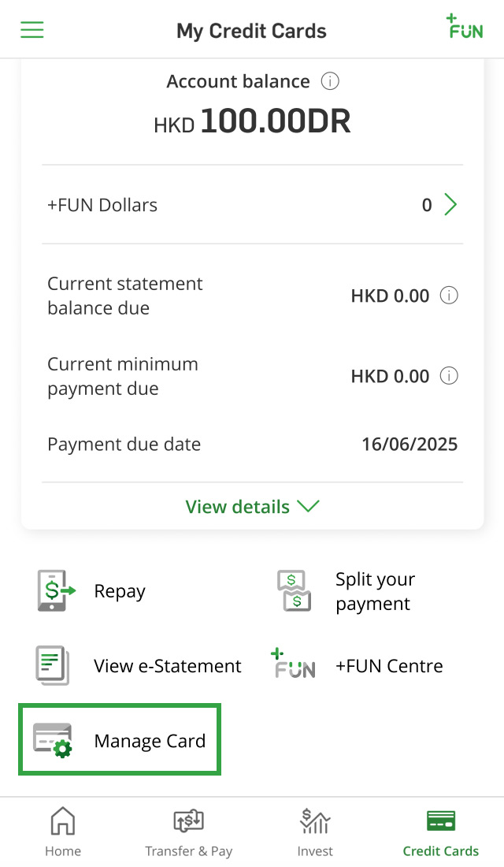Switch to Invest tab
Image resolution: width=504 pixels, height=867 pixels.
tap(315, 832)
